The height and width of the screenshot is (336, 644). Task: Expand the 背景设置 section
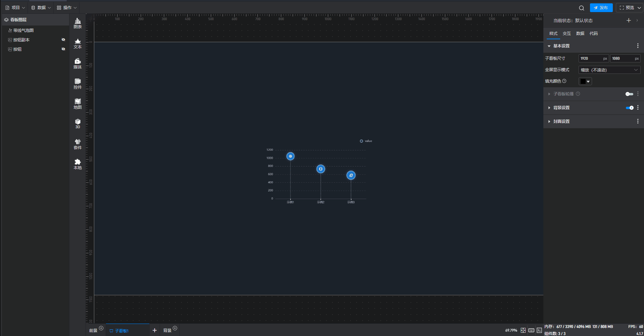pyautogui.click(x=549, y=108)
